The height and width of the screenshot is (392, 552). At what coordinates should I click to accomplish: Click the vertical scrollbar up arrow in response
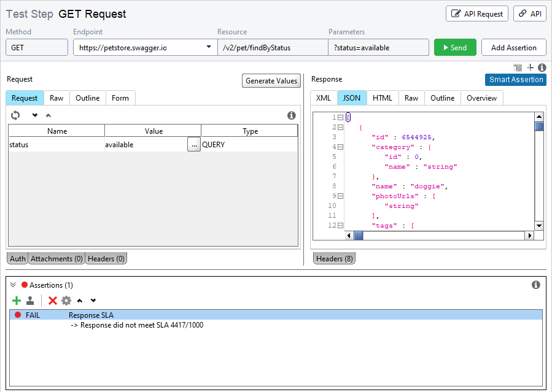539,117
